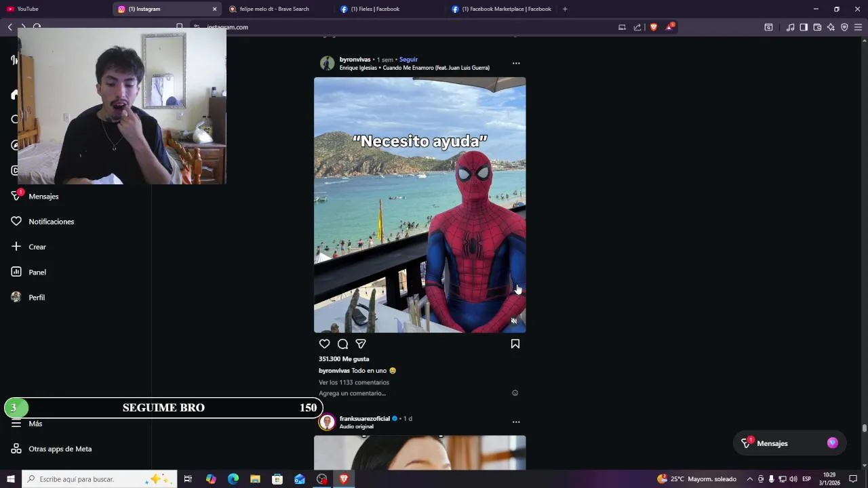Play the Spider-Man reel video

[420, 205]
